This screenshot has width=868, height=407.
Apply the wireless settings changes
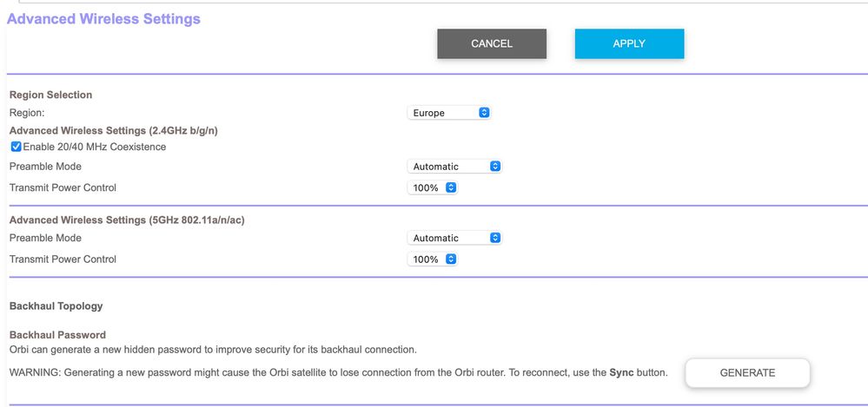[629, 43]
